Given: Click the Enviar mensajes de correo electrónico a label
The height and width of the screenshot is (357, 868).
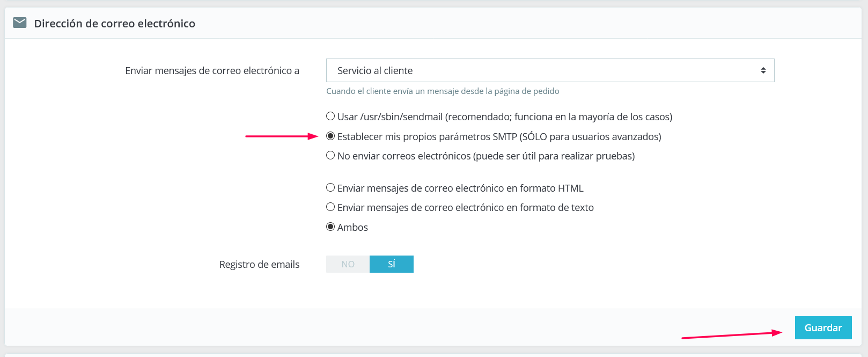Looking at the screenshot, I should click(x=212, y=71).
